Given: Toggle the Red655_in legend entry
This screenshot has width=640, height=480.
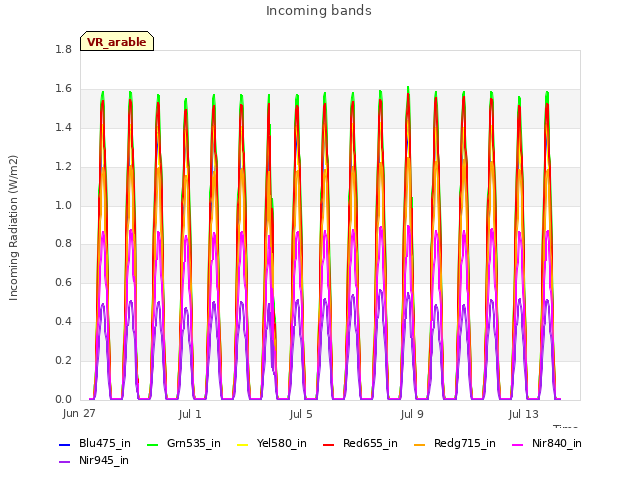Looking at the screenshot, I should (360, 444).
